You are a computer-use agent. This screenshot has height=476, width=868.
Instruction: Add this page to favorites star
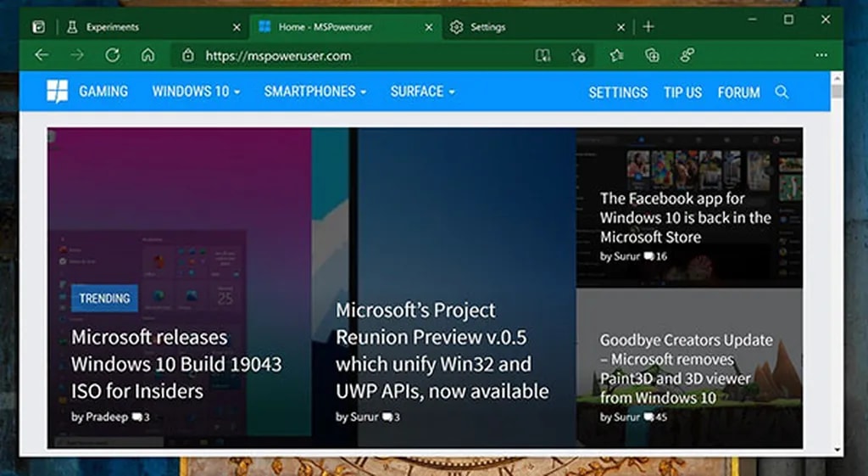click(579, 55)
